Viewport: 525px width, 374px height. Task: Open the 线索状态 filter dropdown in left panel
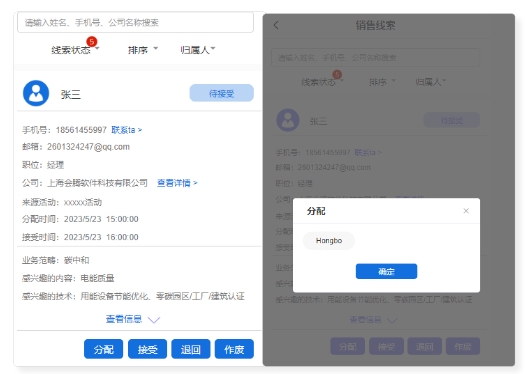coord(75,50)
